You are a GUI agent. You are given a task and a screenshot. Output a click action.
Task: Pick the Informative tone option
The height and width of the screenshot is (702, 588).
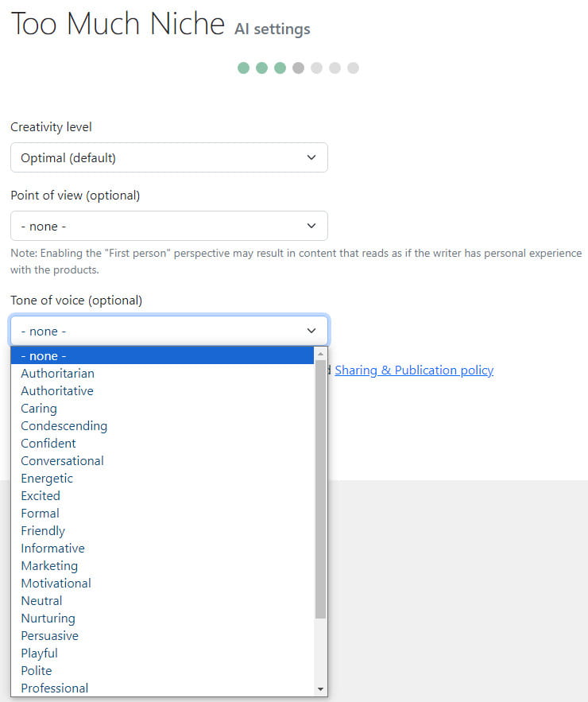pyautogui.click(x=162, y=548)
